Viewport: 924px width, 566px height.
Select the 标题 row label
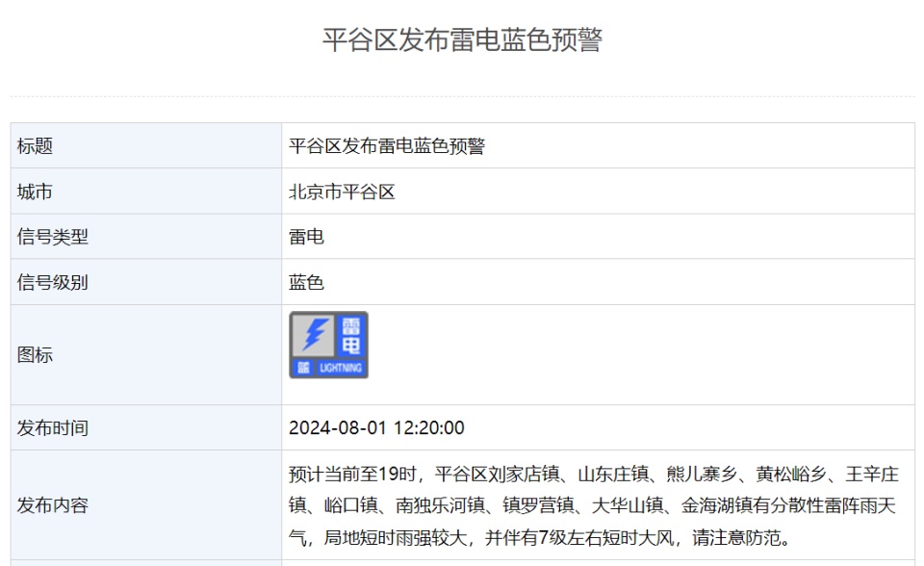pyautogui.click(x=35, y=146)
